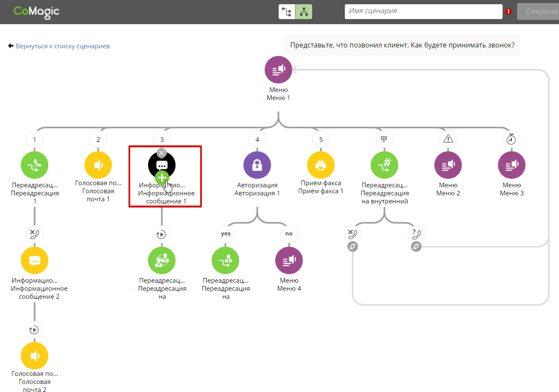Select the Меню 3 node icon
This screenshot has height=392, width=559.
coord(511,165)
